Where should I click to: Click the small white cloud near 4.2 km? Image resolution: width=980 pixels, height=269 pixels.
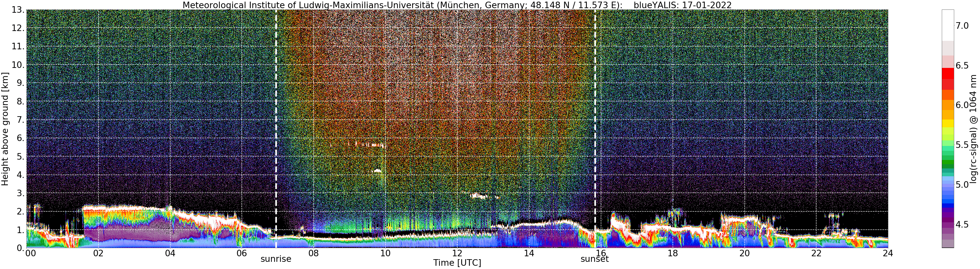pos(378,171)
